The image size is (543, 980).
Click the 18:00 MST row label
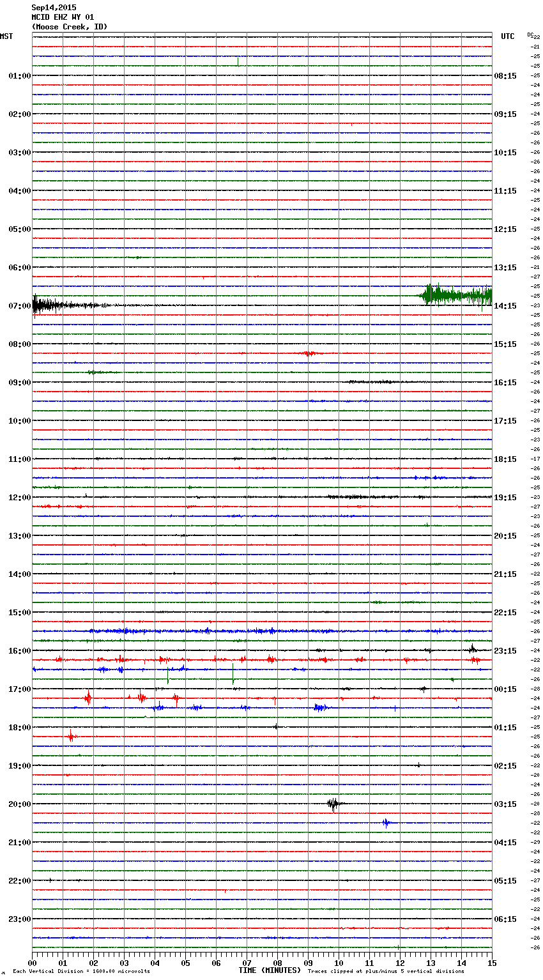click(19, 728)
